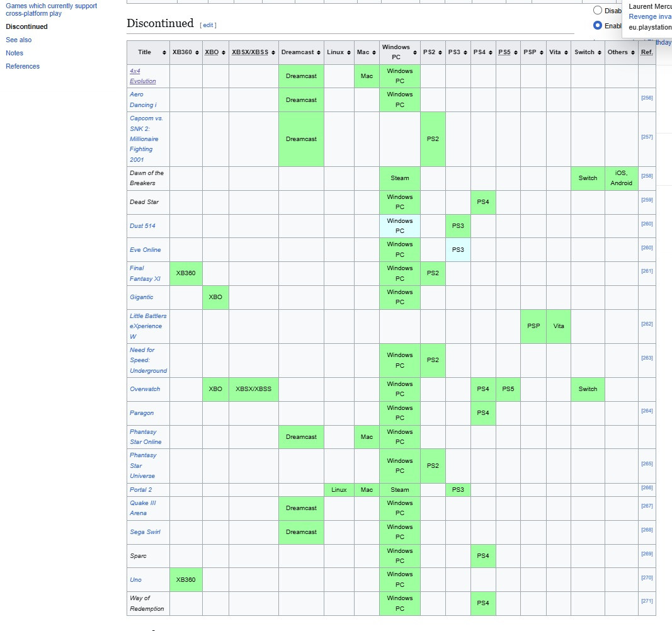Open Paragon article link
672x631 pixels.
pos(142,413)
